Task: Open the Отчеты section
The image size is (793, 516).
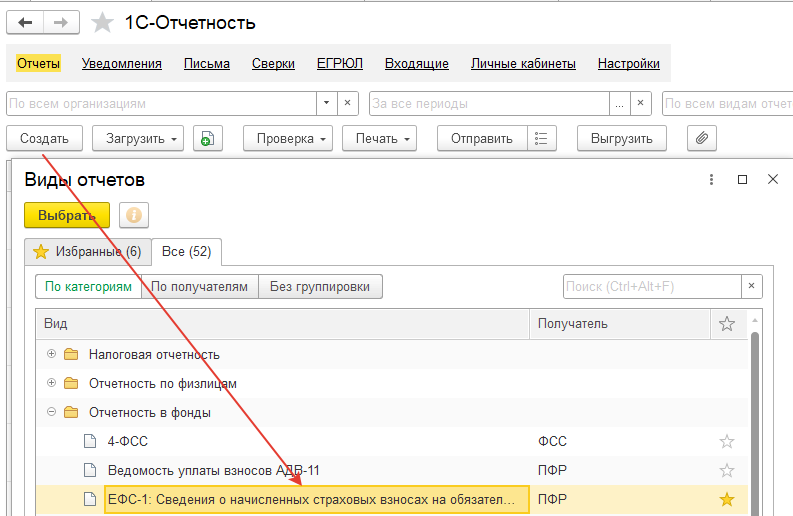Action: [38, 63]
